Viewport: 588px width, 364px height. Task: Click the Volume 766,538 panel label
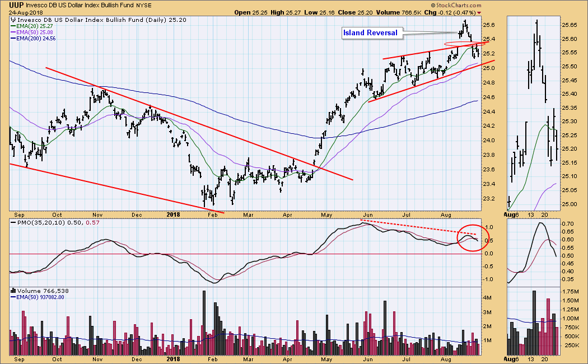pyautogui.click(x=43, y=291)
